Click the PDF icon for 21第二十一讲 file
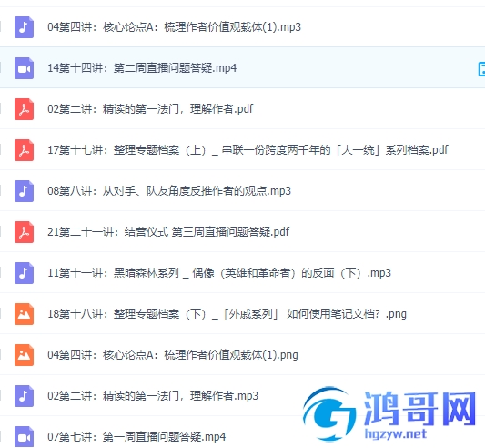Screen dimensions: 485x448 tap(25, 232)
